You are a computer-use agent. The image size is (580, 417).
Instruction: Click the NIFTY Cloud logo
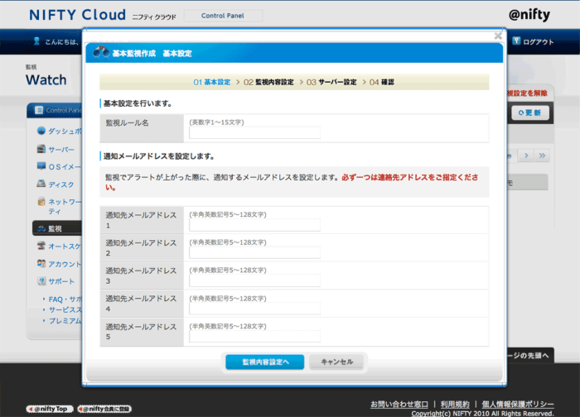[x=77, y=15]
